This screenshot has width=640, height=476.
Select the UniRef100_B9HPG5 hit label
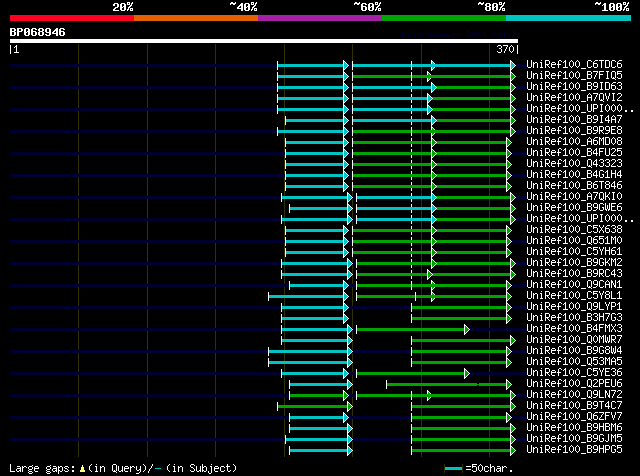(574, 450)
